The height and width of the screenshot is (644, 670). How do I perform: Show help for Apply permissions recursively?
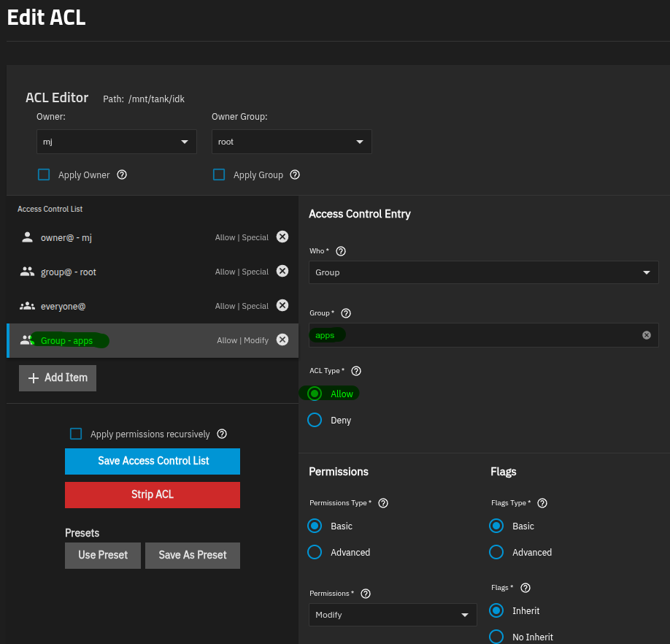pyautogui.click(x=222, y=434)
